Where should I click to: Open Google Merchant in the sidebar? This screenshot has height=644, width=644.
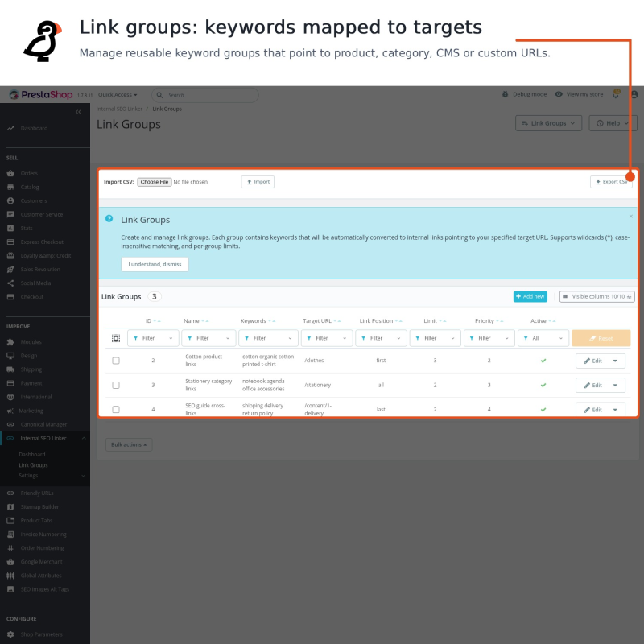pyautogui.click(x=42, y=561)
